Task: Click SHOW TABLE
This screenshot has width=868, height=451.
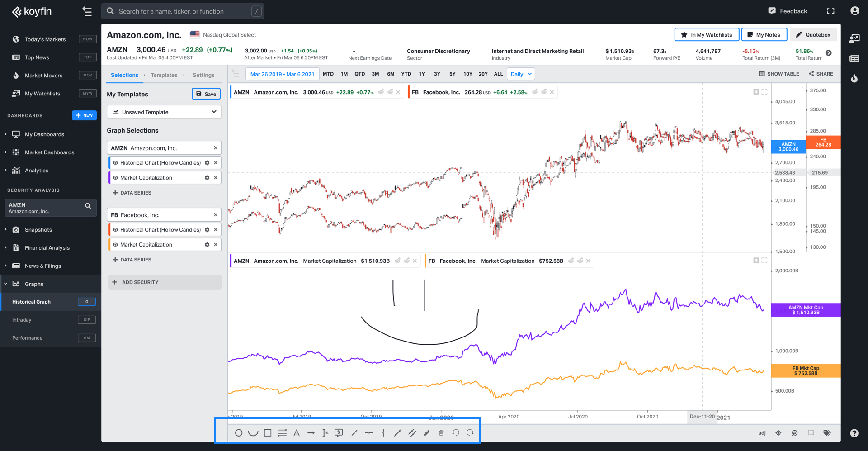Action: [779, 74]
